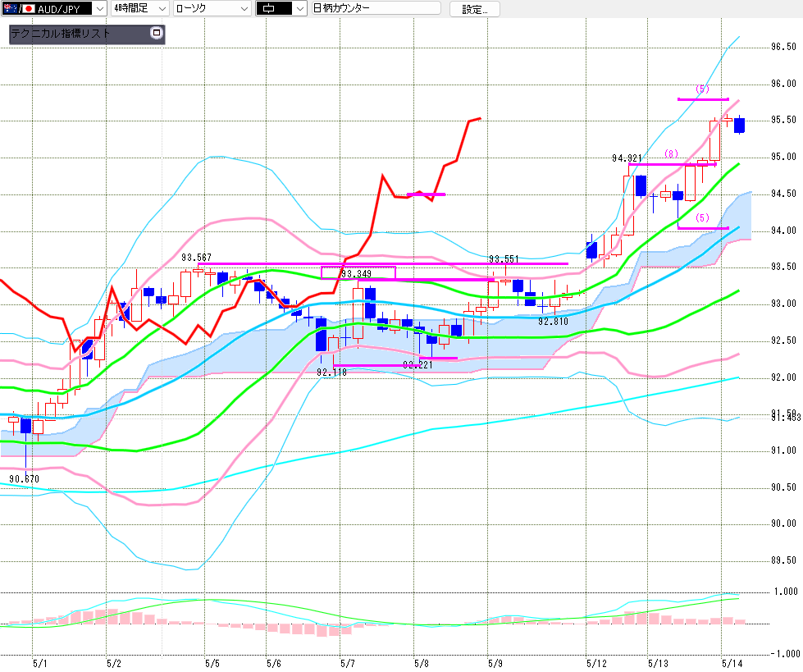This screenshot has height=672, width=803.
Task: Expand the テクニカル指標リスト panel via its square icon
Action: pyautogui.click(x=157, y=34)
